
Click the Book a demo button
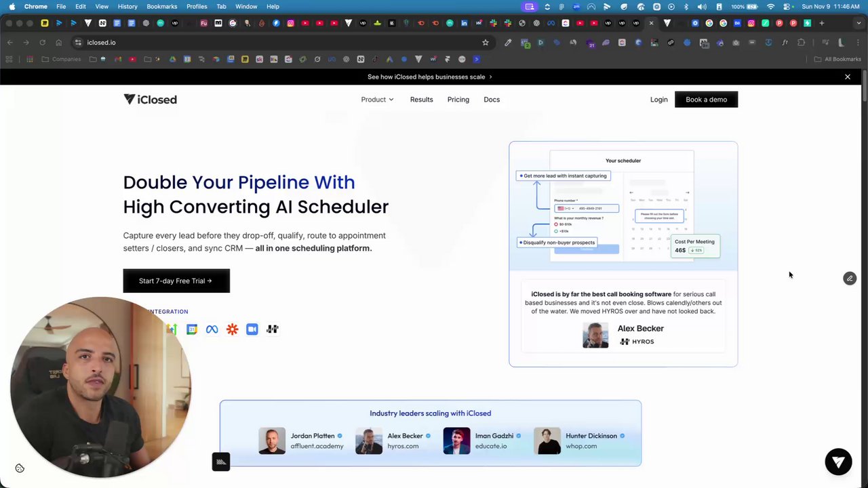click(706, 100)
